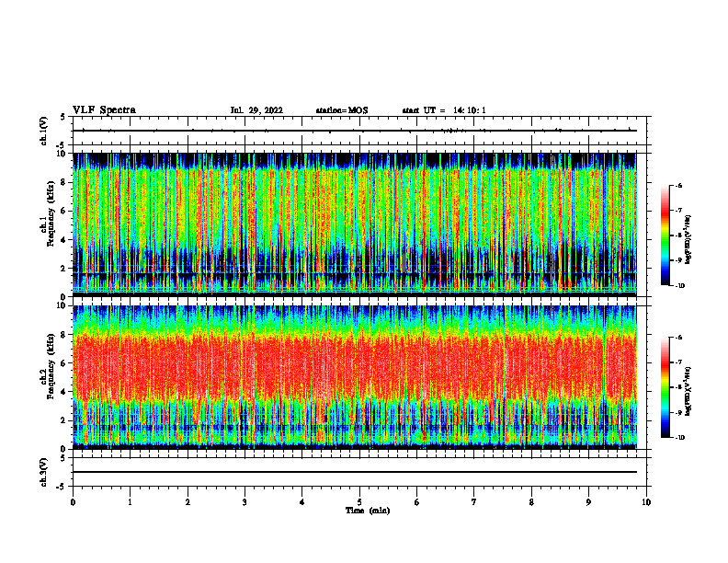
Task: Click time axis tick label "9"
Action: (x=588, y=502)
